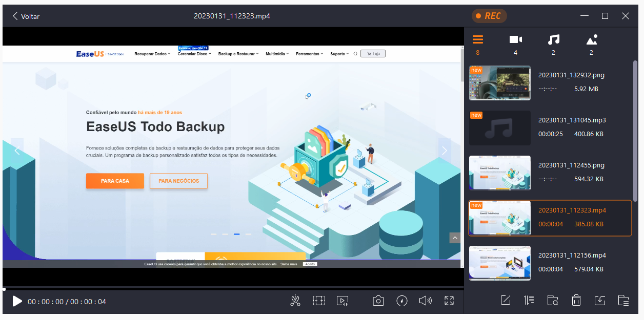644x320 pixels.
Task: Take a screenshot with the camera icon
Action: point(378,301)
